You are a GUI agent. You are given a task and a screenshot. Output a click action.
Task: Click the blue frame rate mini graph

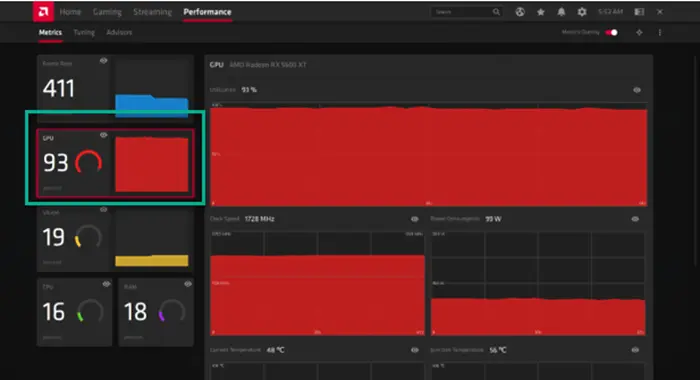(x=152, y=106)
